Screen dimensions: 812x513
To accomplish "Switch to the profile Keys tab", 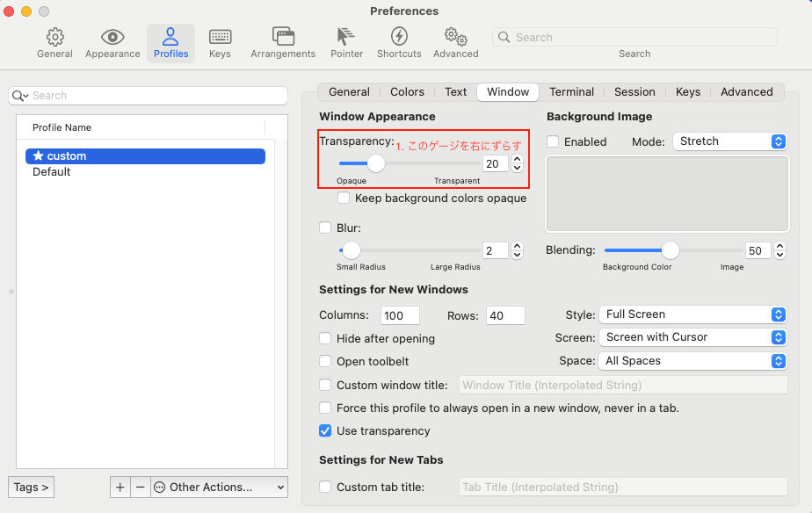I will pos(688,92).
